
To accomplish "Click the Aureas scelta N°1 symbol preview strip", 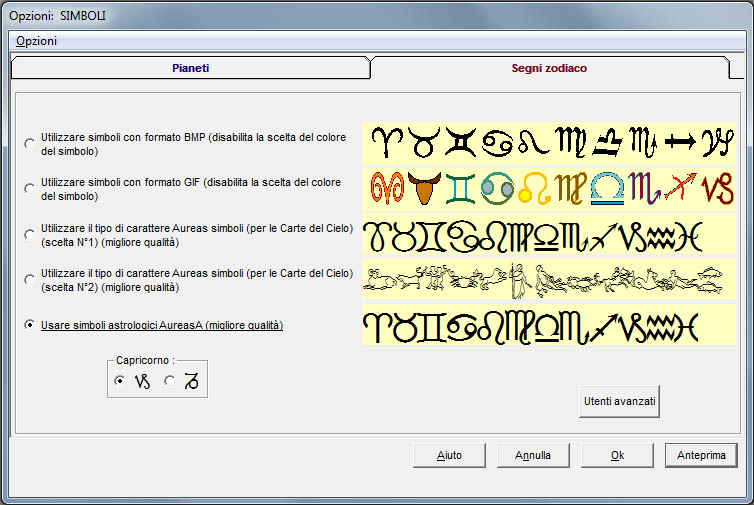I will (x=549, y=235).
